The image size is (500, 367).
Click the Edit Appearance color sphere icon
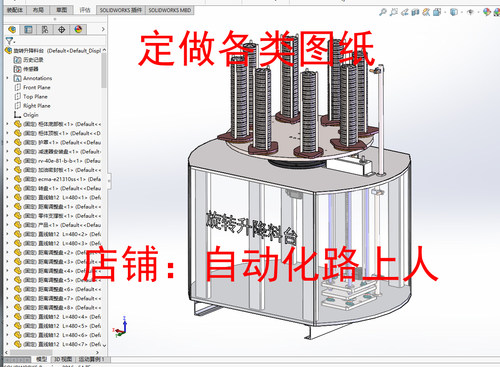(x=487, y=12)
